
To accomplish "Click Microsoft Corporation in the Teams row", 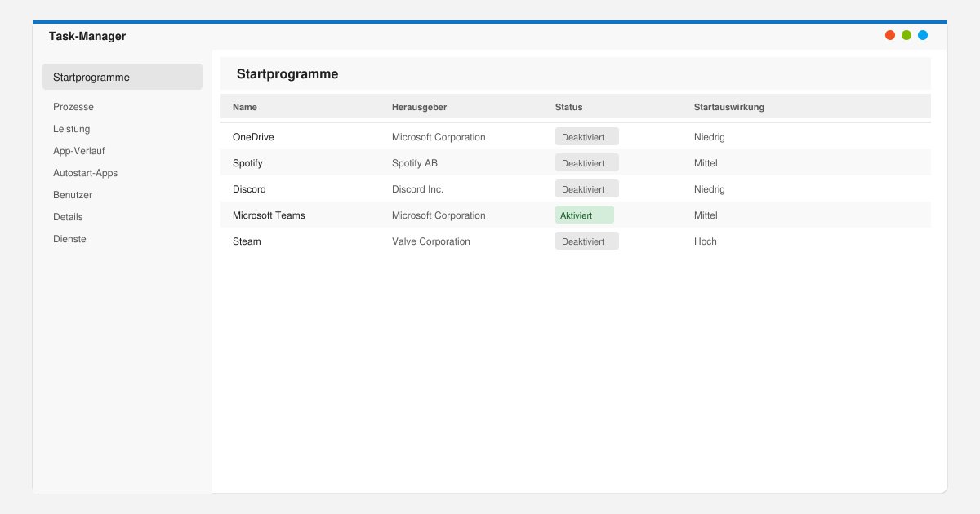I will coord(439,215).
